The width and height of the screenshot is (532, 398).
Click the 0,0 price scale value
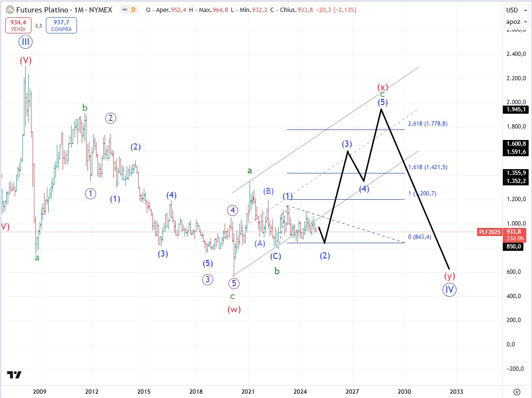510,344
